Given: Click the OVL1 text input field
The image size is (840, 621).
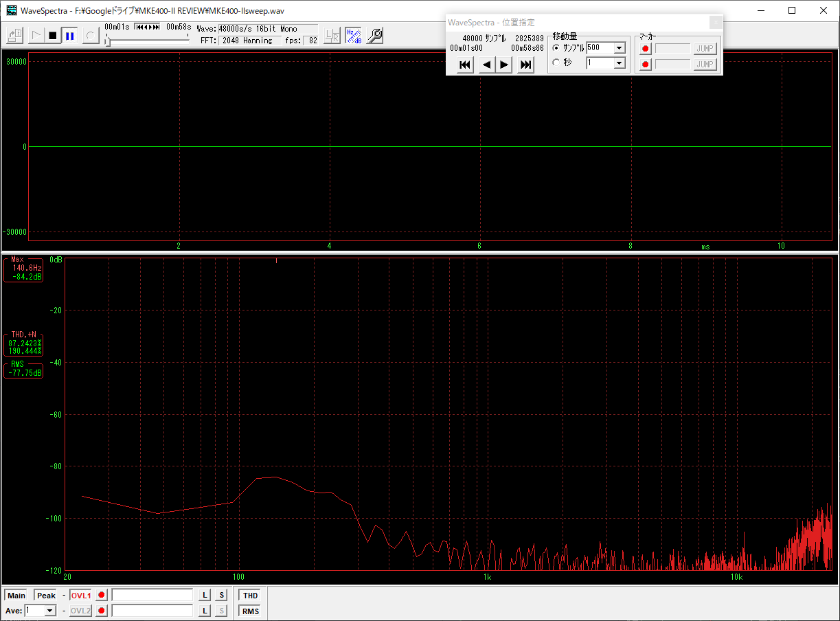Looking at the screenshot, I should [152, 596].
